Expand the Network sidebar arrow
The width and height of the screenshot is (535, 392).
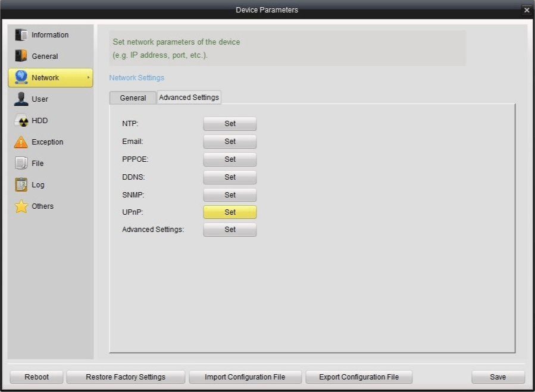[x=87, y=77]
